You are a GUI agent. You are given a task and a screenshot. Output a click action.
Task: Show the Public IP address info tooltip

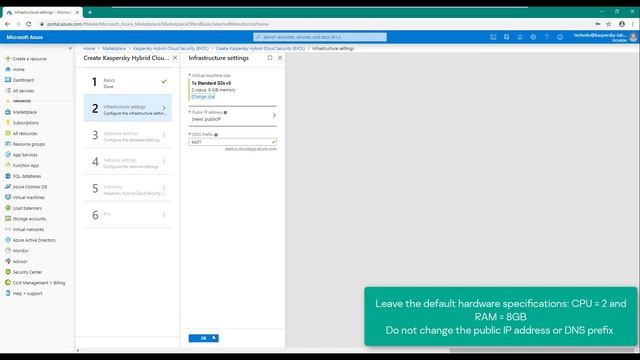click(225, 112)
